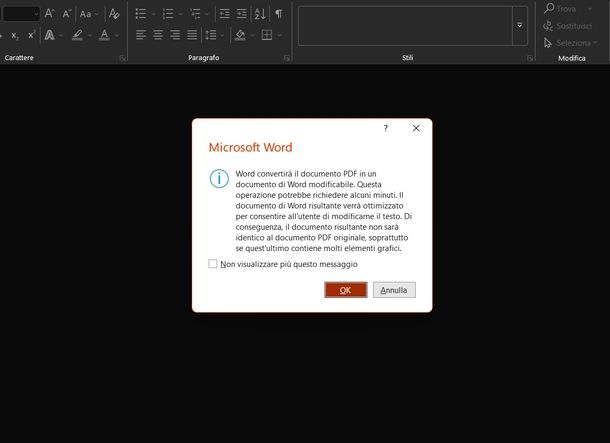Open line and paragraph spacing
The image size is (610, 443).
click(211, 35)
